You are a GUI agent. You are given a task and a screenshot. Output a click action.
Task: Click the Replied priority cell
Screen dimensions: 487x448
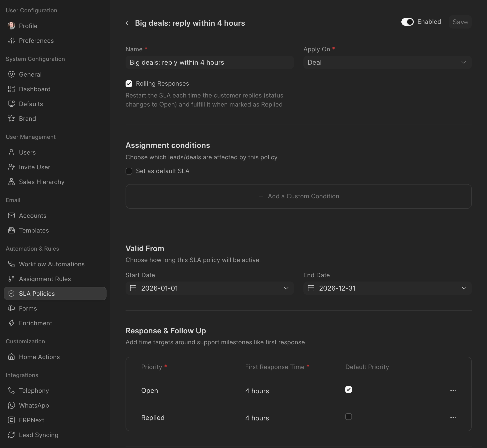pyautogui.click(x=153, y=418)
